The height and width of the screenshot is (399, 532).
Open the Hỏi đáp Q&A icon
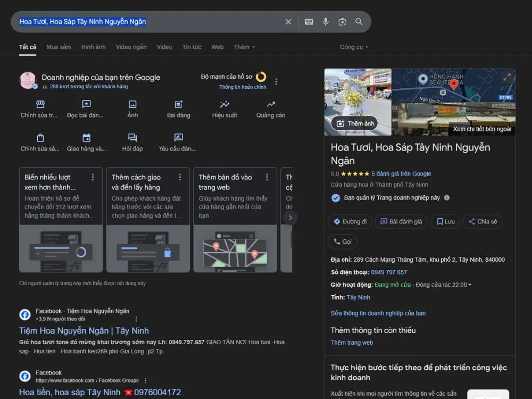[x=132, y=138]
